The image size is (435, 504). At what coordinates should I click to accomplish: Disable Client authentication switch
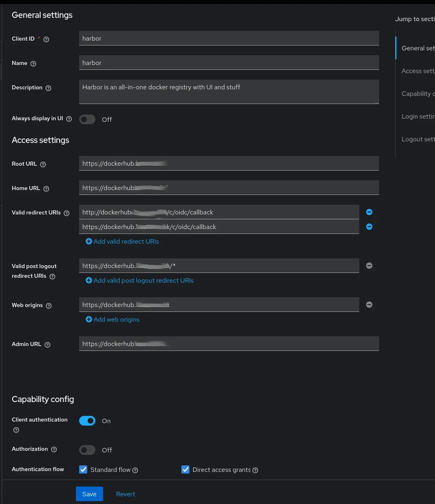(87, 421)
